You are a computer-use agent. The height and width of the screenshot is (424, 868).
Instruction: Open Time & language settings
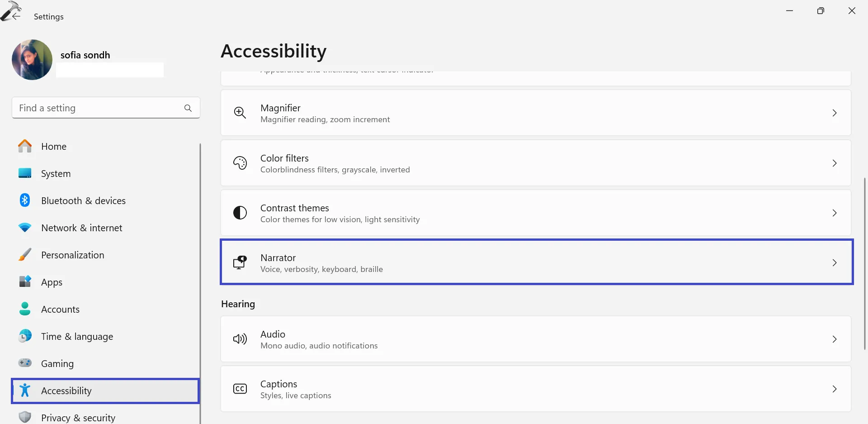(x=77, y=337)
